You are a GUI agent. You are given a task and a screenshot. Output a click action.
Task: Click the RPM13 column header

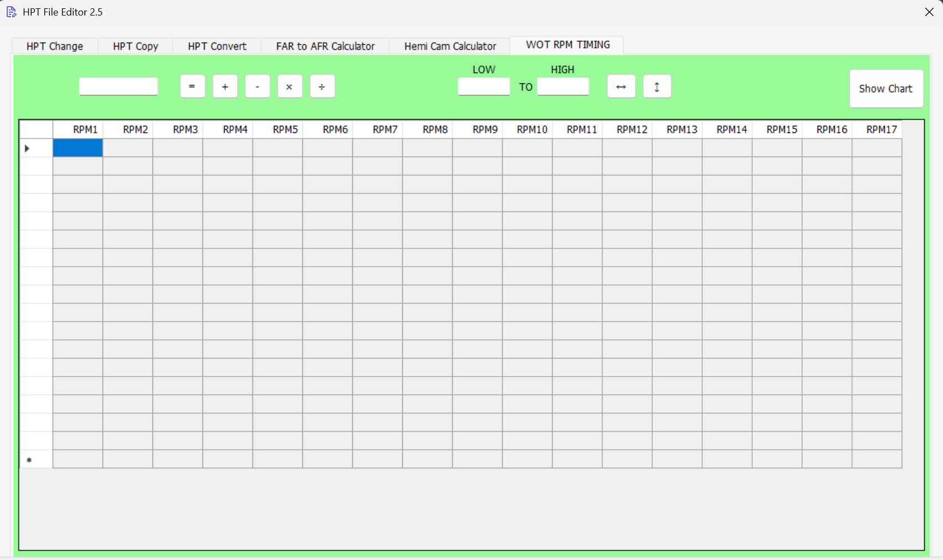tap(677, 129)
